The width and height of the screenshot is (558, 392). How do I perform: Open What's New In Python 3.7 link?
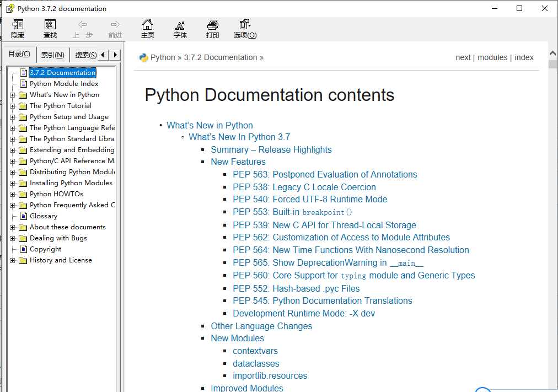(x=239, y=137)
